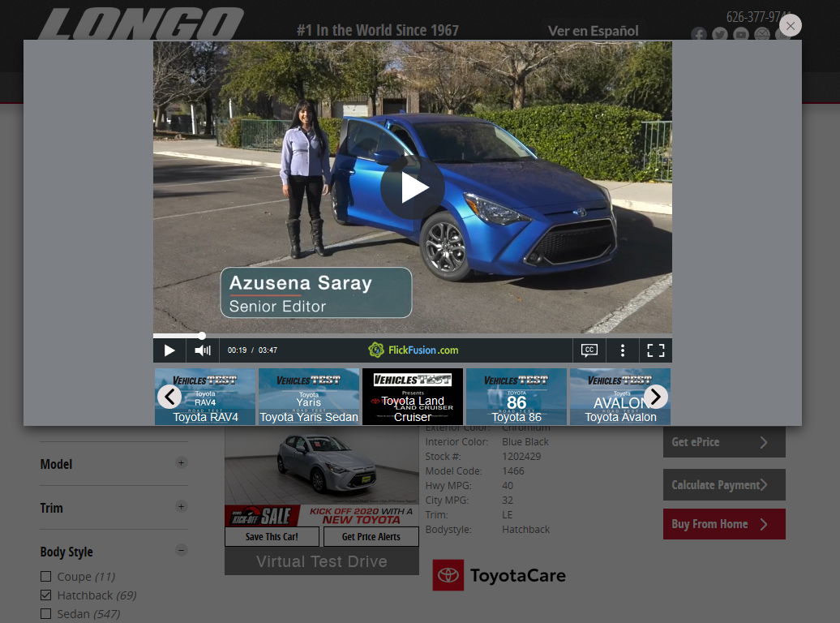
Task: Seek using the video progress bar
Action: pos(413,336)
